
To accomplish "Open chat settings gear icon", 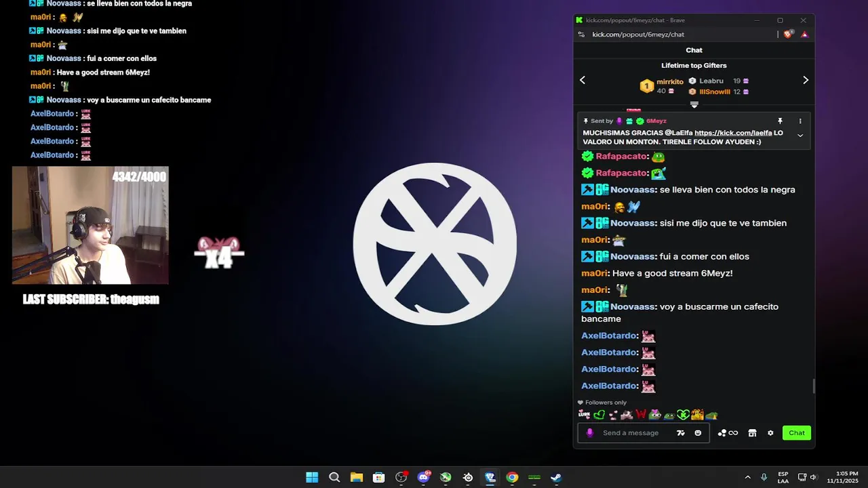I will point(770,433).
